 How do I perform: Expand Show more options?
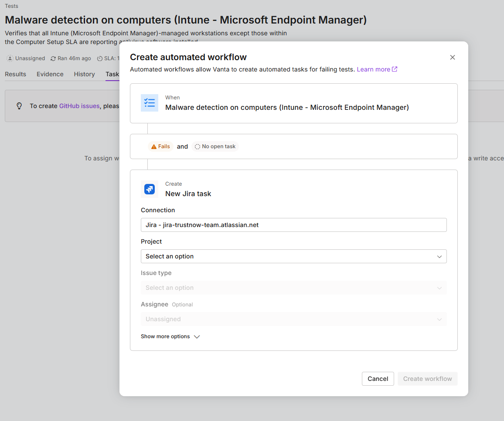(x=170, y=336)
